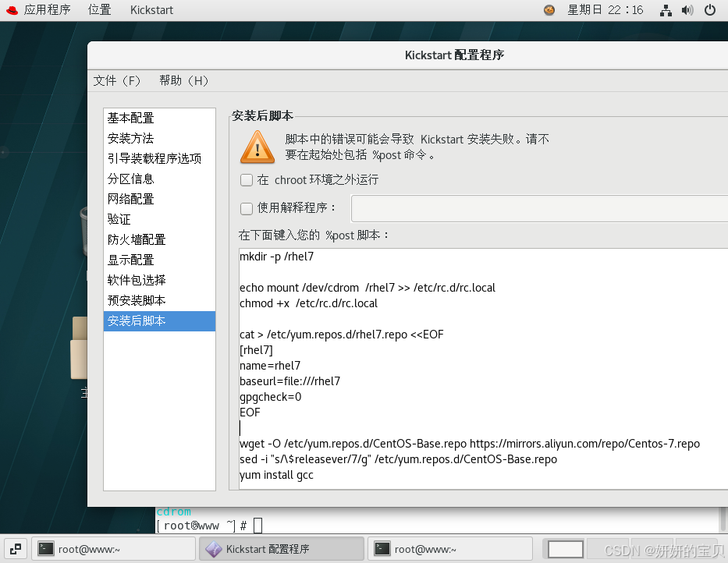Open the volume speaker icon

click(x=687, y=10)
